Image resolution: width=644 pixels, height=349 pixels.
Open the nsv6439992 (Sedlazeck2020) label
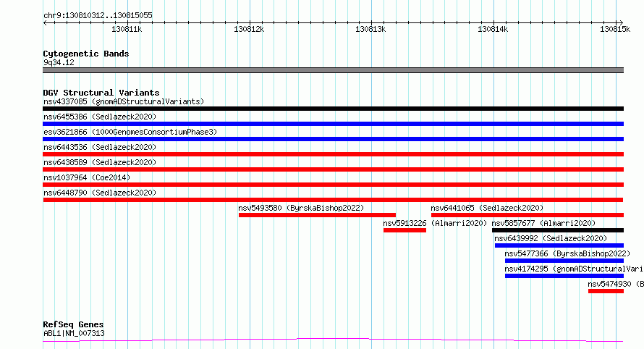pyautogui.click(x=551, y=238)
